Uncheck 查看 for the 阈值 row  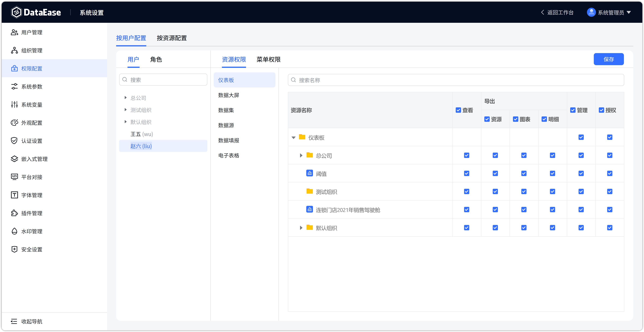pos(466,173)
